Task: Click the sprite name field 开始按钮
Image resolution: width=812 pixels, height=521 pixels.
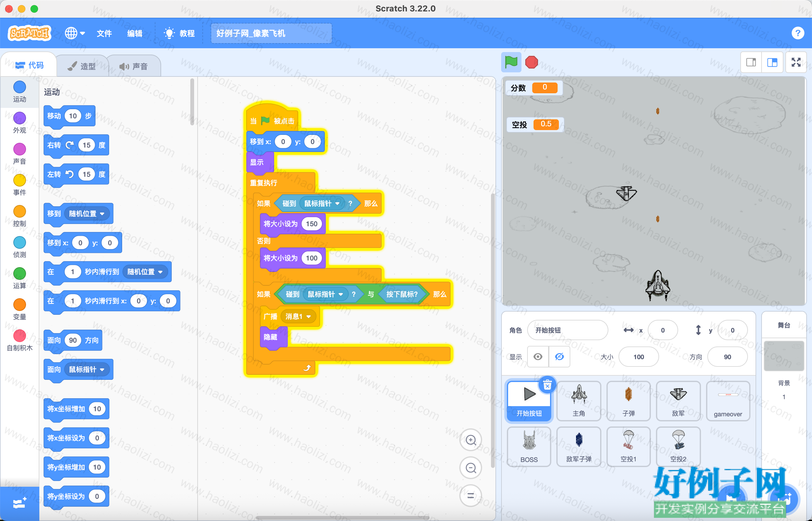Action: (x=567, y=330)
